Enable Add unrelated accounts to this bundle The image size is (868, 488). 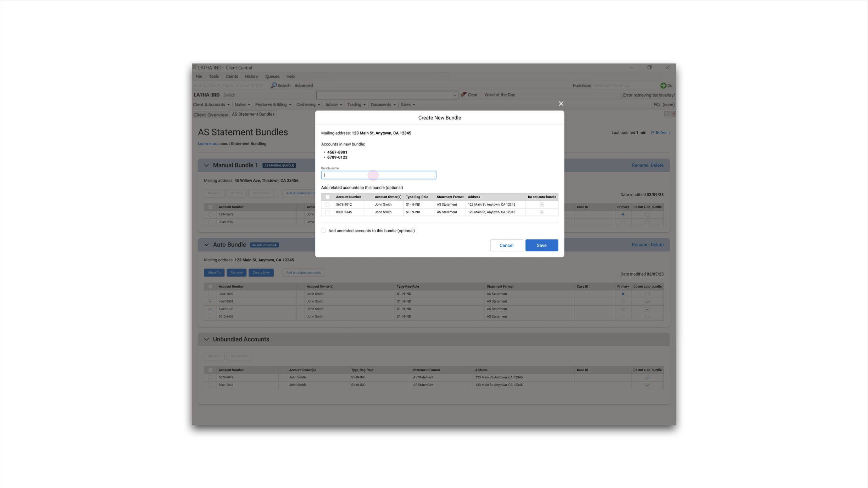[x=323, y=231]
